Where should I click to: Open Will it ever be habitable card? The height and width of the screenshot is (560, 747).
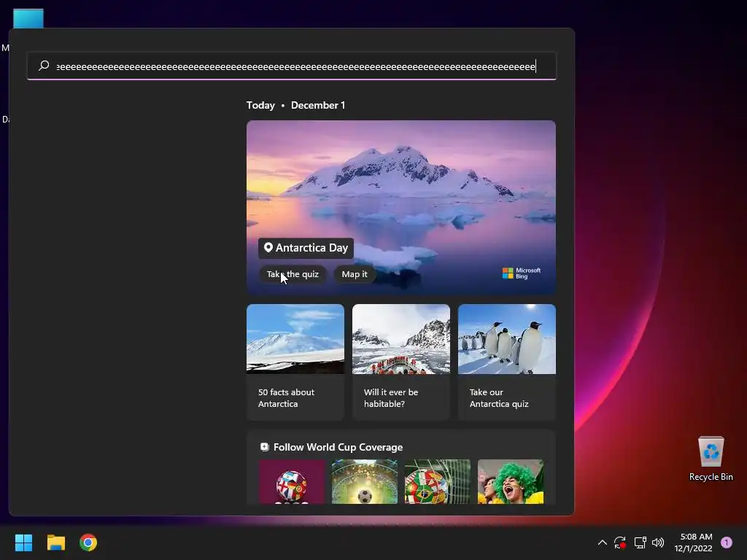pos(401,362)
